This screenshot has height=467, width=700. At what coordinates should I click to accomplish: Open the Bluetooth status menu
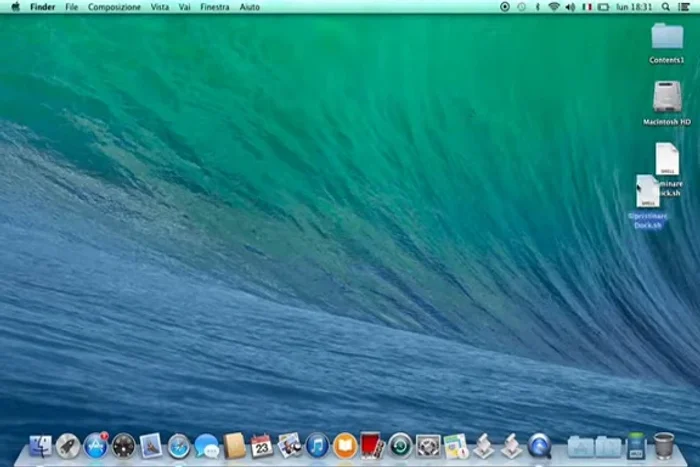tap(537, 7)
